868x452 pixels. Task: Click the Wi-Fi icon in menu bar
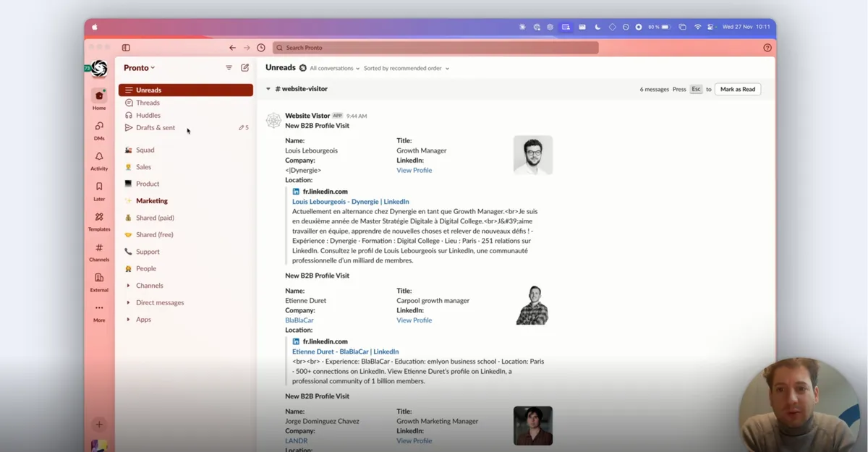[x=698, y=27]
